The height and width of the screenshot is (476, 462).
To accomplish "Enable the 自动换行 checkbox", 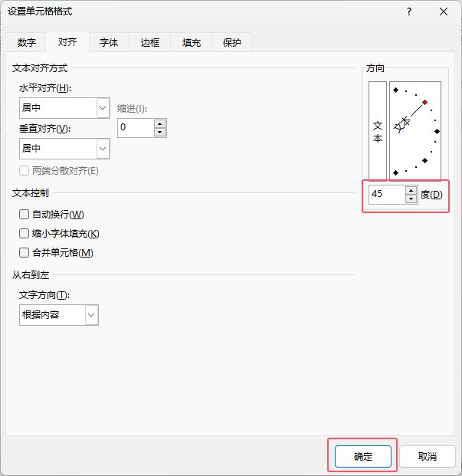I will pos(24,215).
